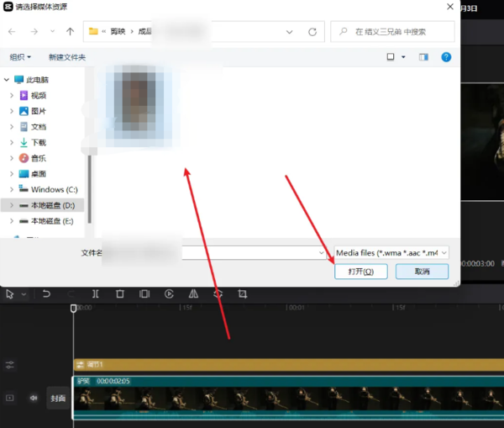Select 此电脑 in navigation tree
This screenshot has width=504, height=428.
pos(37,80)
